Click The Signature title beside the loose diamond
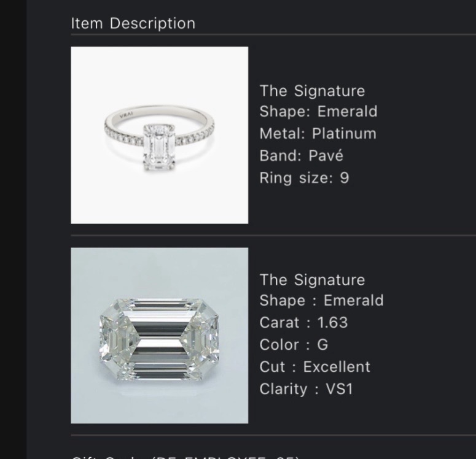476x459 pixels. tap(312, 280)
